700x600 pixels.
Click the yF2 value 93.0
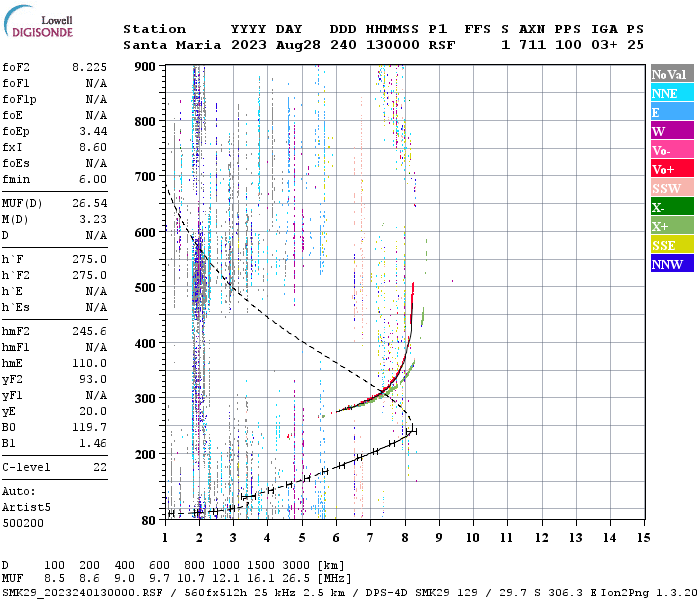(x=93, y=379)
